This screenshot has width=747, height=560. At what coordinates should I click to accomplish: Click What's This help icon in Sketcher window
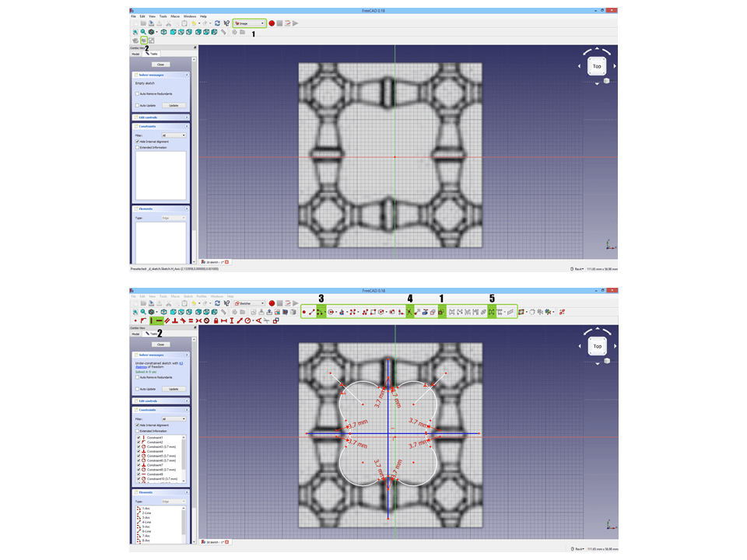click(226, 303)
